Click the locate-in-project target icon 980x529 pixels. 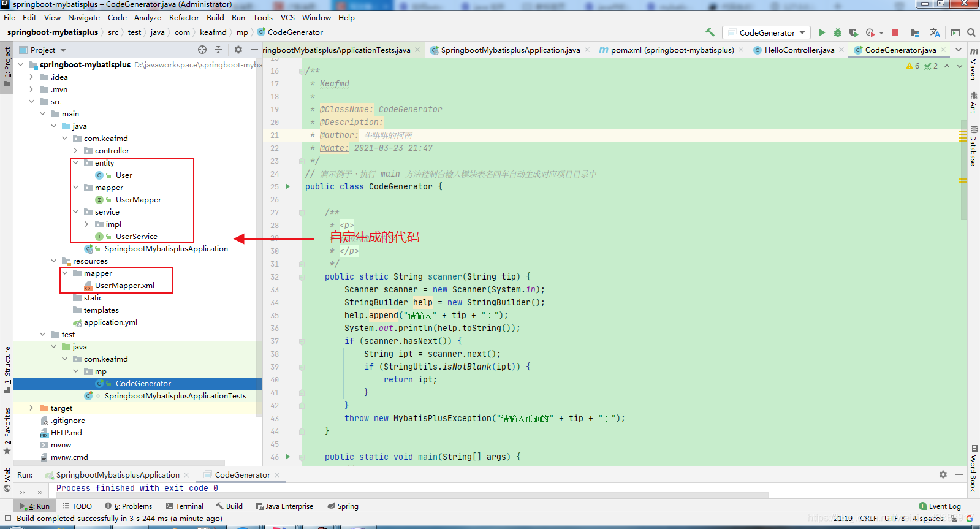coord(202,50)
